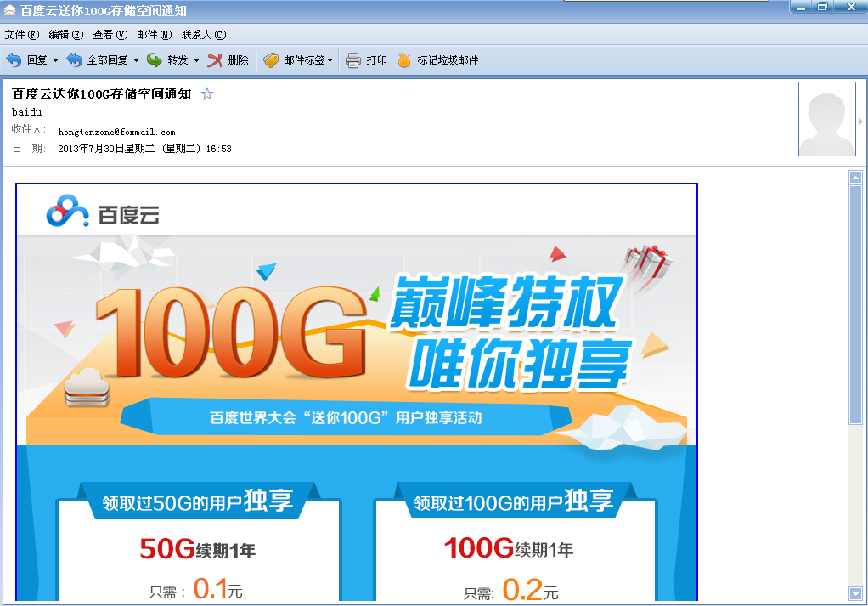
Task: Click the 100G 巅峰特权 banner image
Action: [357, 340]
